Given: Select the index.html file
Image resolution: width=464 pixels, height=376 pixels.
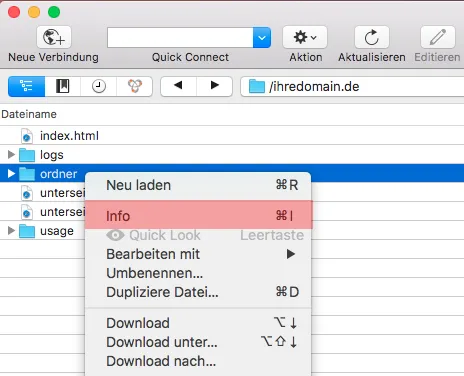Looking at the screenshot, I should 69,136.
